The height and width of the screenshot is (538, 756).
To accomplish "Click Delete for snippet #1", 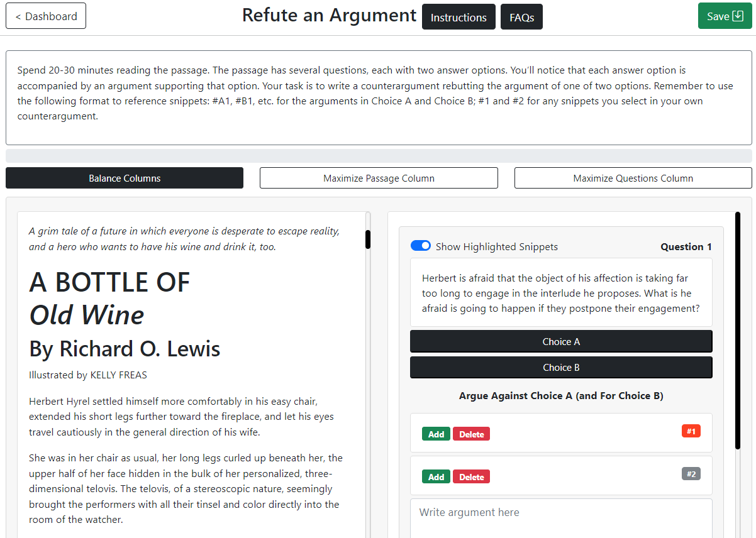I will (x=471, y=434).
